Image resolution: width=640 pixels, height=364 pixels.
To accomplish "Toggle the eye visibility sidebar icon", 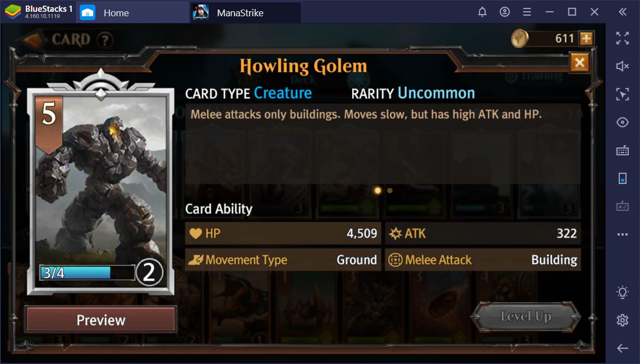I will (x=622, y=122).
